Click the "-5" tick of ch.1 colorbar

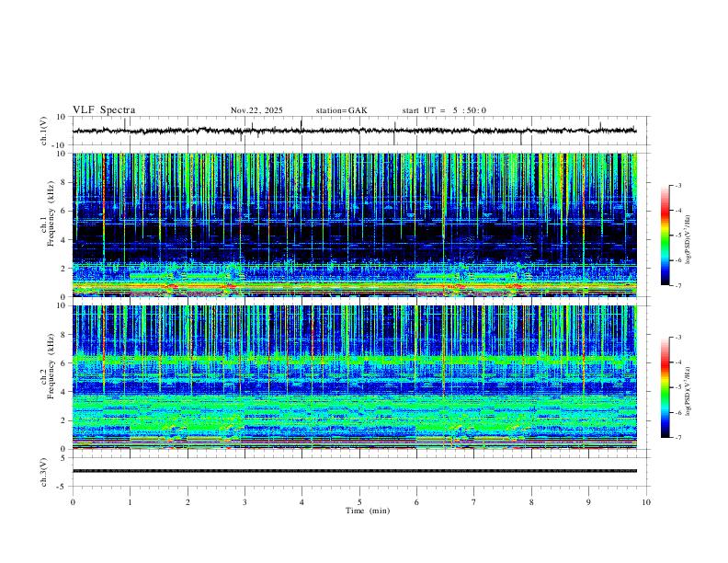(x=678, y=236)
